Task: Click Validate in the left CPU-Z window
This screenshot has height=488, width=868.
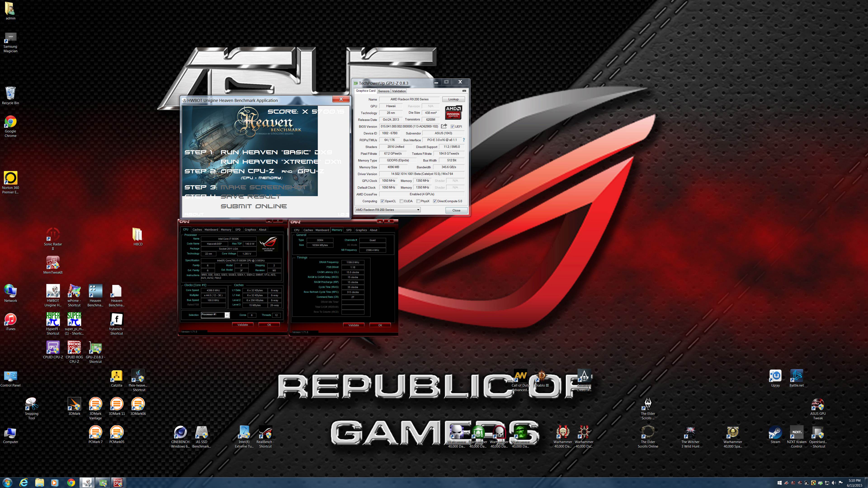Action: point(243,325)
